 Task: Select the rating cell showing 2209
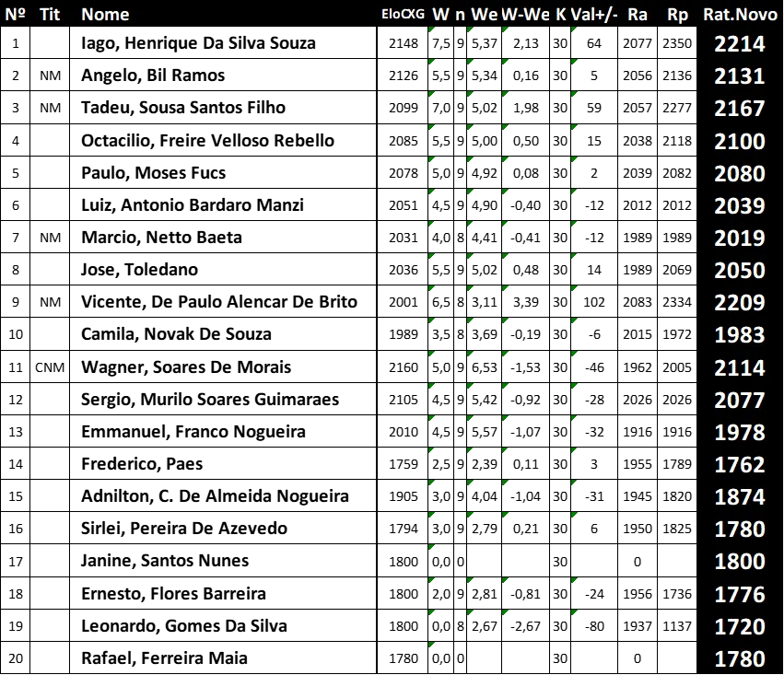click(x=739, y=303)
